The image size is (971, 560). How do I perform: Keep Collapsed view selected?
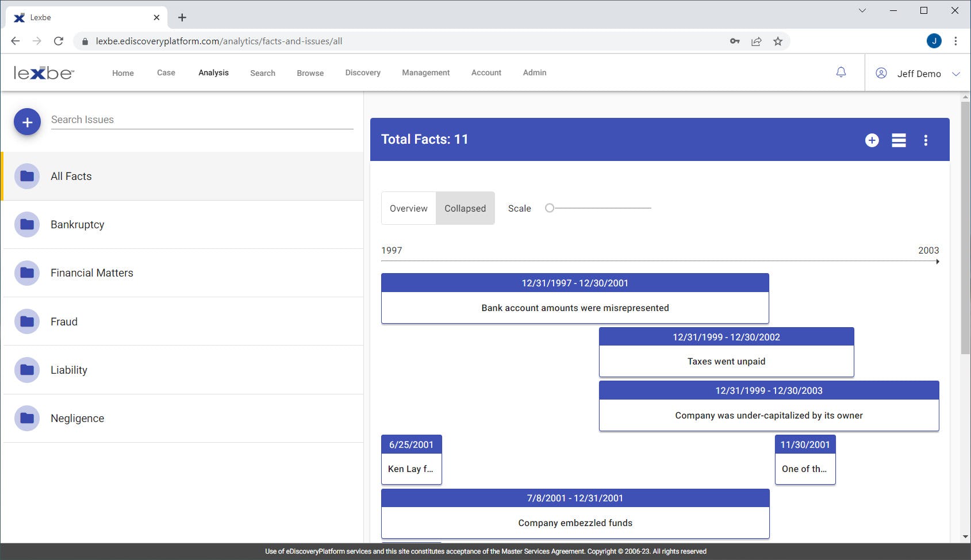pos(465,208)
